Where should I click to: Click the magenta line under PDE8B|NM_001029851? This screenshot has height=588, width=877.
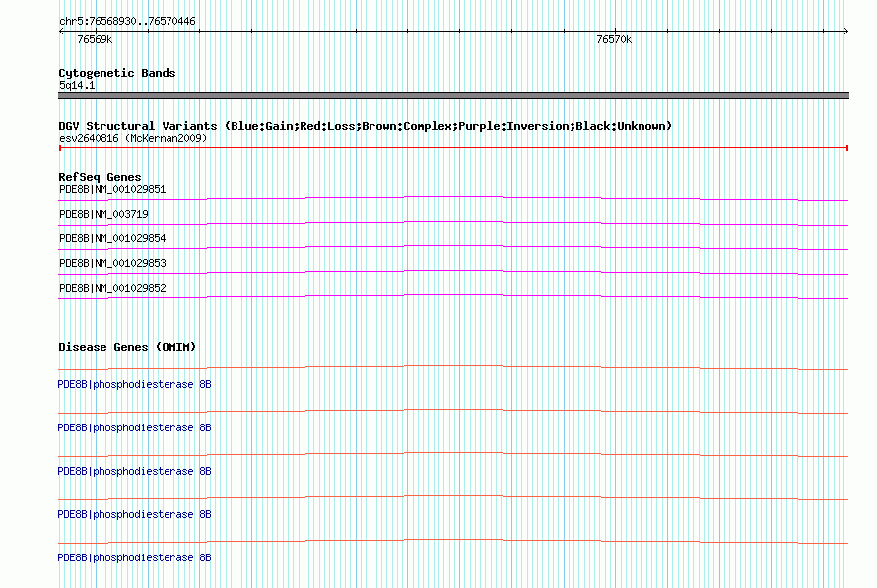[x=453, y=198]
